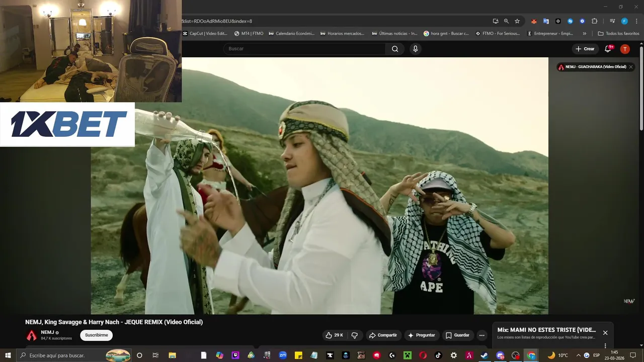This screenshot has width=644, height=362.
Task: Open the hora gmt - Buscar bookmark
Action: coord(446,34)
